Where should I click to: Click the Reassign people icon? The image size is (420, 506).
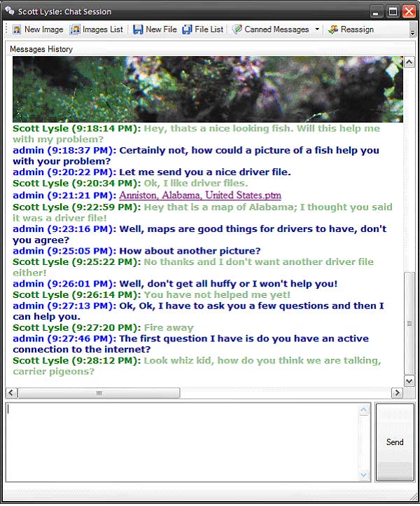point(333,29)
